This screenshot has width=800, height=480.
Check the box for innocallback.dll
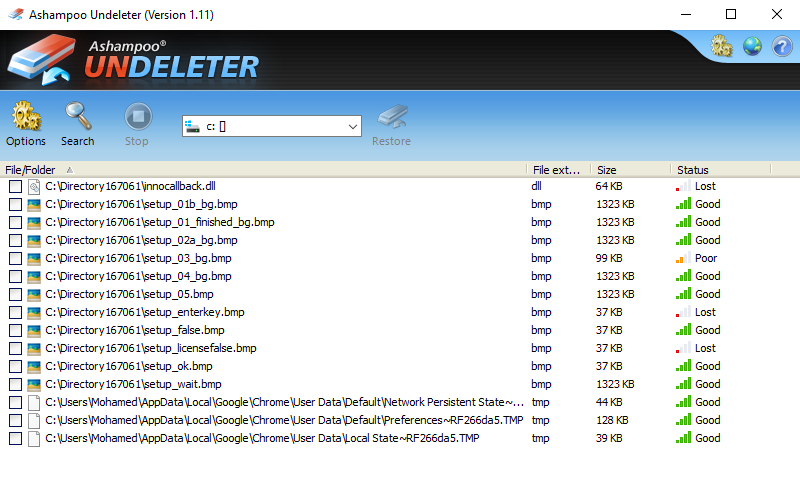(x=15, y=187)
